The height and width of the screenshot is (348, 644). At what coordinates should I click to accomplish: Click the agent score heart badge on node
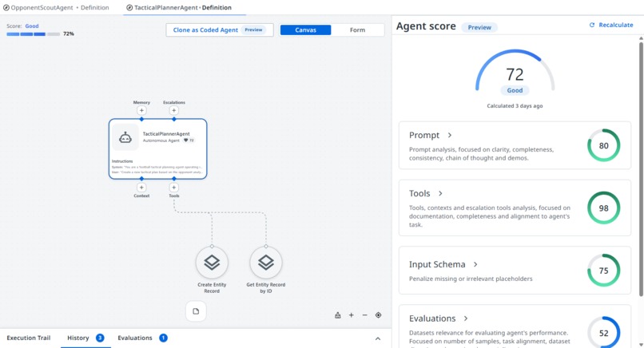pyautogui.click(x=189, y=140)
